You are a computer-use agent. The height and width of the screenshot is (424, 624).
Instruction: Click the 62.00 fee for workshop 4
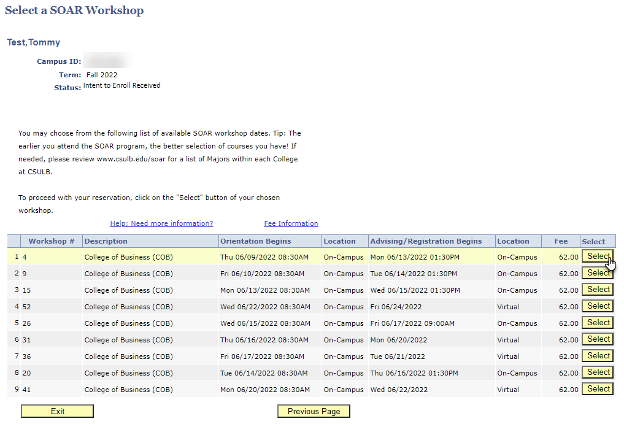pyautogui.click(x=568, y=257)
